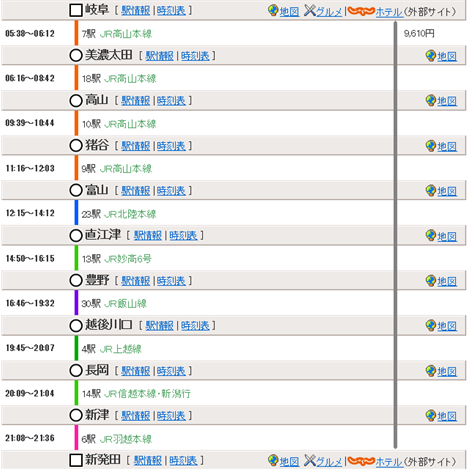This screenshot has height=469, width=467.
Task: Select the 16:46〜19:32 time text
Action: coord(30,303)
